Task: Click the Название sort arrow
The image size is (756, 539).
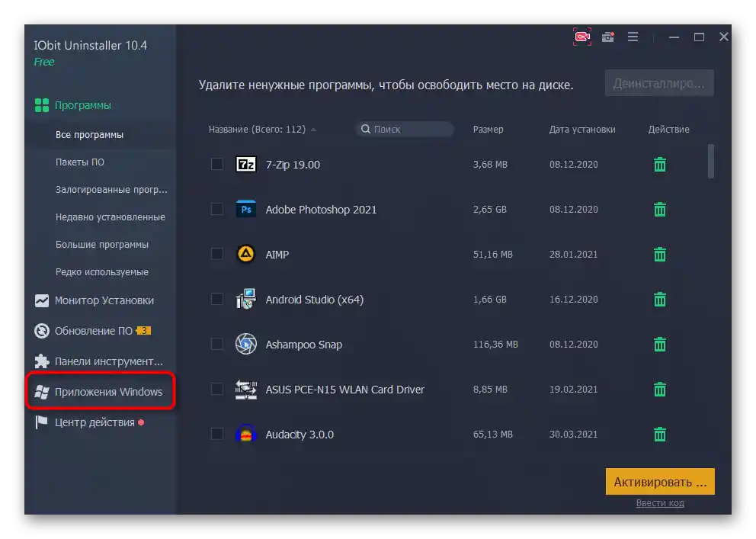Action: tap(313, 130)
